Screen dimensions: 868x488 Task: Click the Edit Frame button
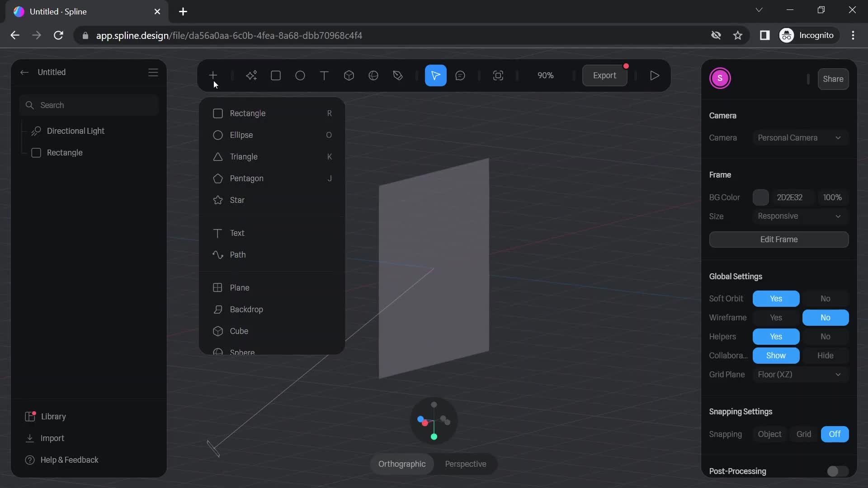(x=778, y=239)
